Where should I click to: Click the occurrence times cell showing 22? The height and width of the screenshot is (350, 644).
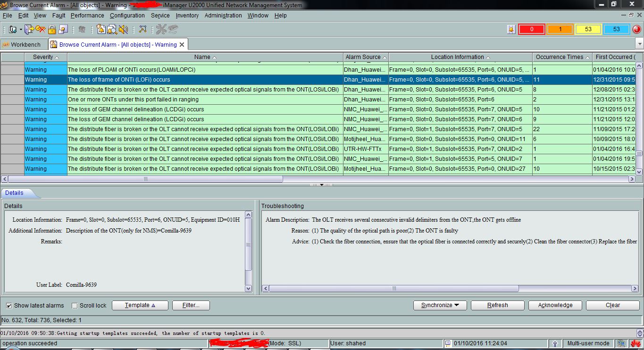click(562, 129)
